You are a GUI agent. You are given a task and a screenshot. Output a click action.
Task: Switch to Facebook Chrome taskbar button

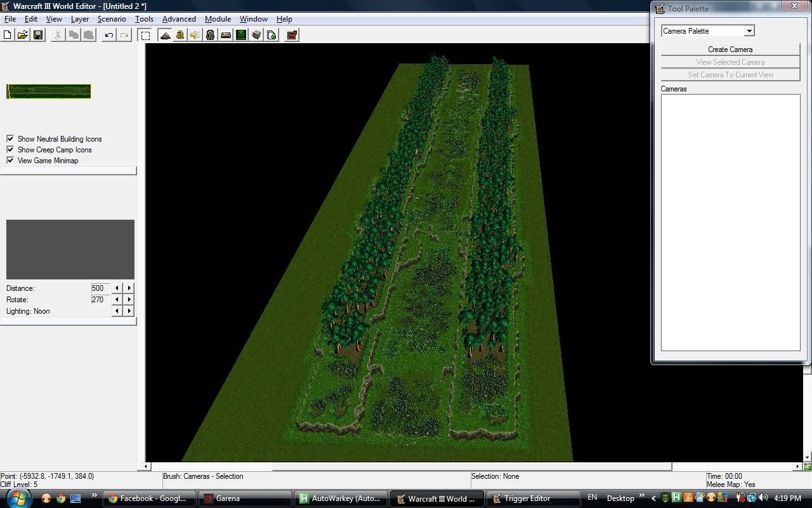pyautogui.click(x=150, y=498)
